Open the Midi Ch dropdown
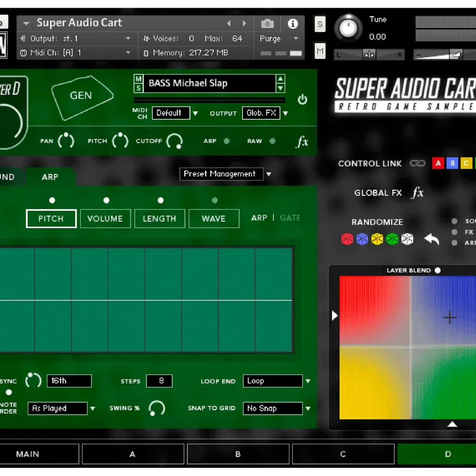476x476 pixels. click(x=128, y=53)
